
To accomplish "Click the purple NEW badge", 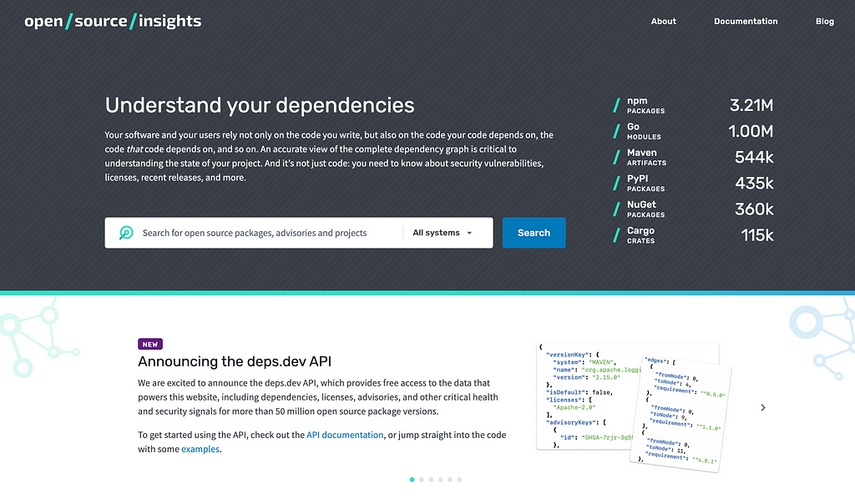I will pyautogui.click(x=150, y=345).
